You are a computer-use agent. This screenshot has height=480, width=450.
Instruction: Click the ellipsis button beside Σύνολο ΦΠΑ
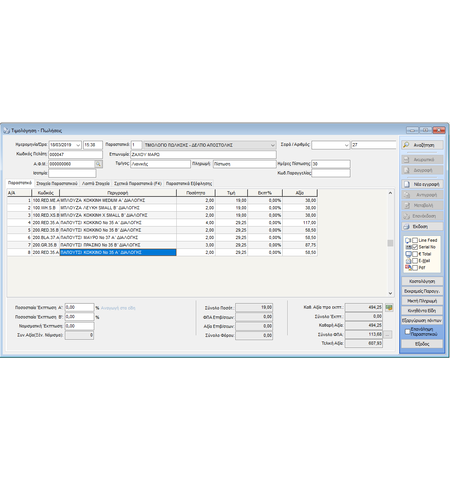tap(388, 334)
